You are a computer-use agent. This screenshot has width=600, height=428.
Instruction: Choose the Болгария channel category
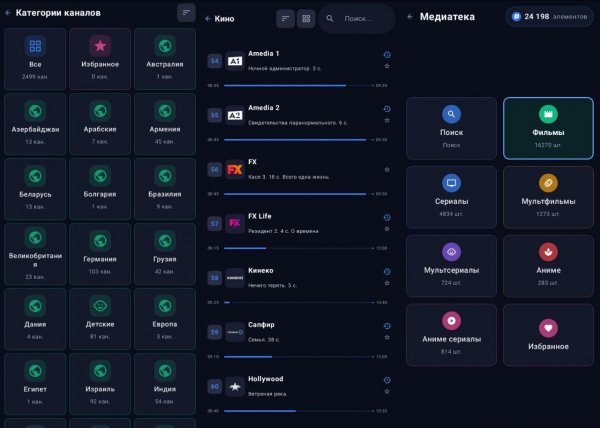(x=100, y=189)
